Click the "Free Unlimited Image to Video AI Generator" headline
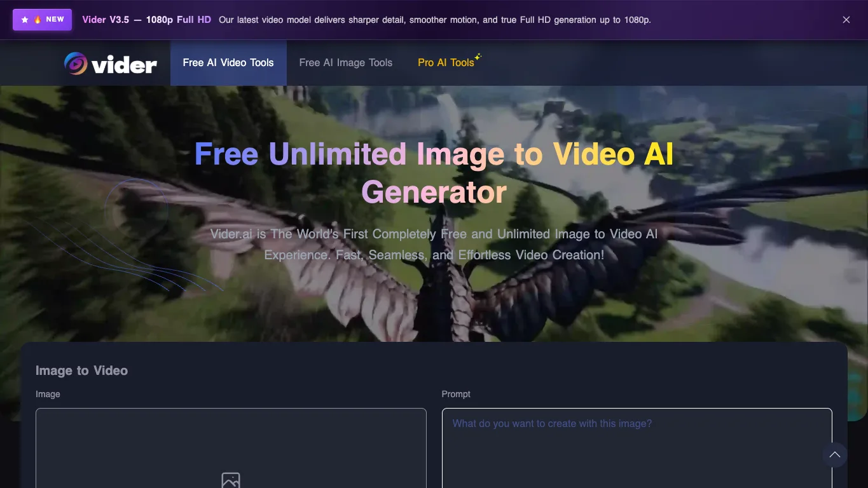The width and height of the screenshot is (868, 488). pos(434,173)
